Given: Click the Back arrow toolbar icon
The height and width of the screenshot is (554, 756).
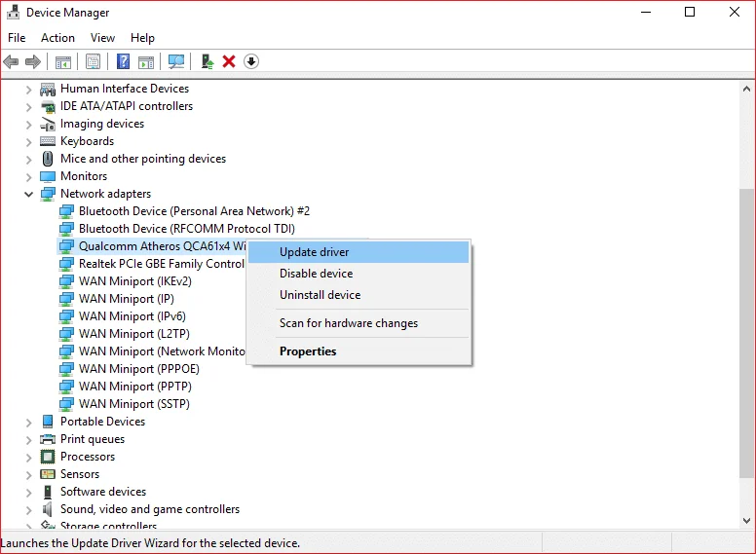Looking at the screenshot, I should pos(11,61).
